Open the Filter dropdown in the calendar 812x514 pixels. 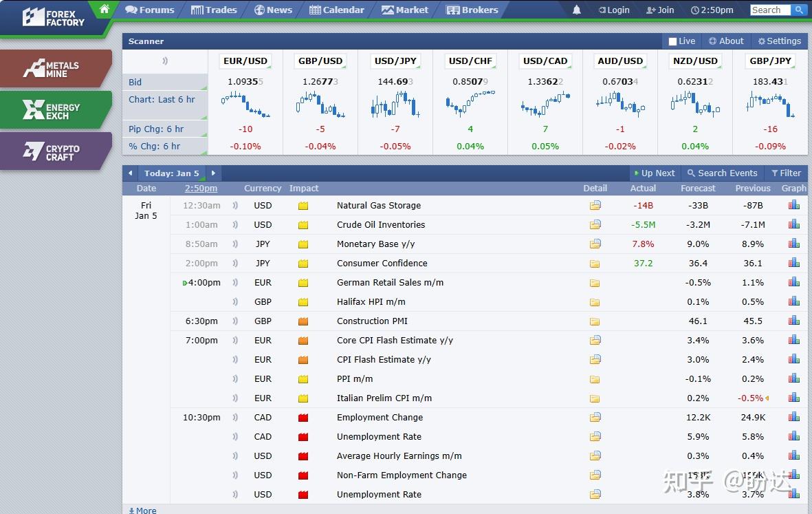786,173
